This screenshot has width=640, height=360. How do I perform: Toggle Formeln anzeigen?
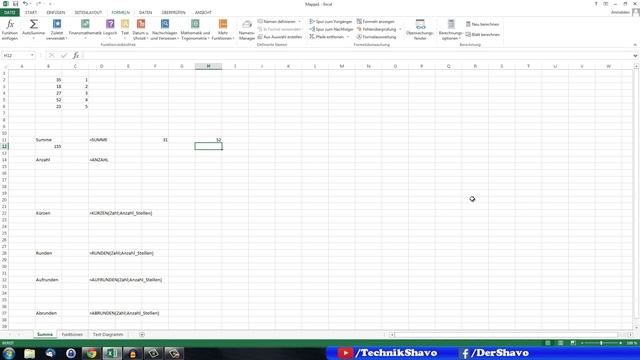pos(376,21)
